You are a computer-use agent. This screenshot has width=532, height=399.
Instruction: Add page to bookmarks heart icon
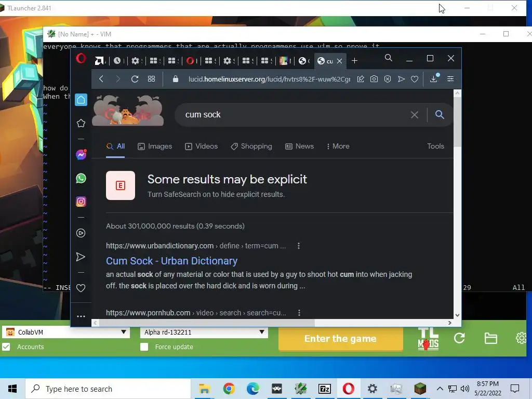415,79
